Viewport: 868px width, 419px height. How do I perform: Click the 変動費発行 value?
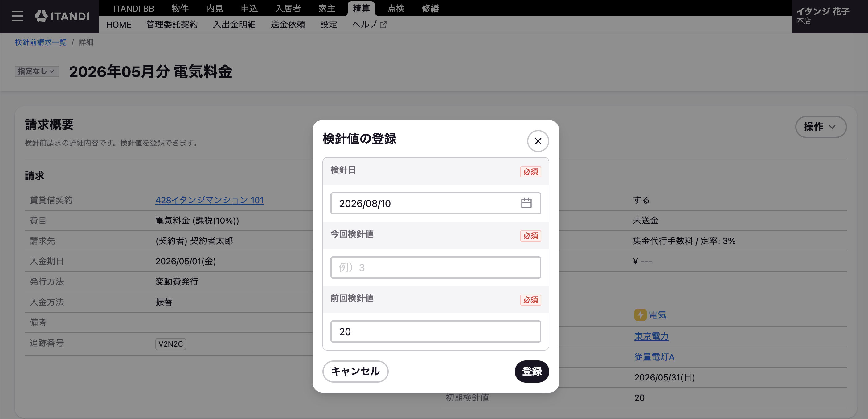click(x=177, y=282)
